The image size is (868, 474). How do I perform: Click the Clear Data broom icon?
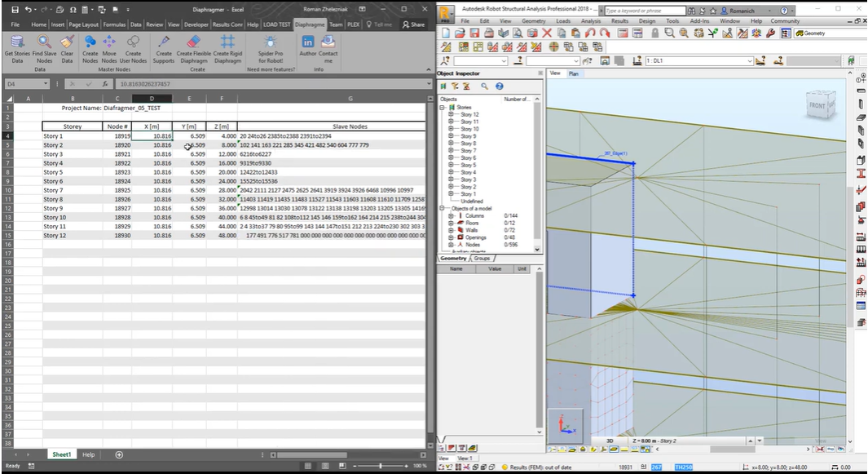[67, 42]
